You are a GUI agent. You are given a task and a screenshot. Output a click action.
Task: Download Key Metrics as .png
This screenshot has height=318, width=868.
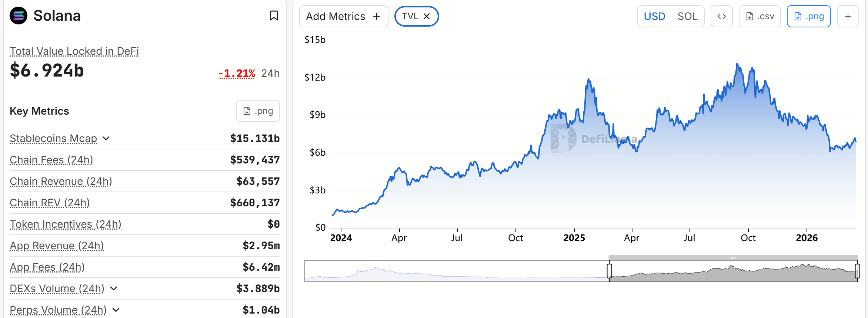click(x=258, y=111)
